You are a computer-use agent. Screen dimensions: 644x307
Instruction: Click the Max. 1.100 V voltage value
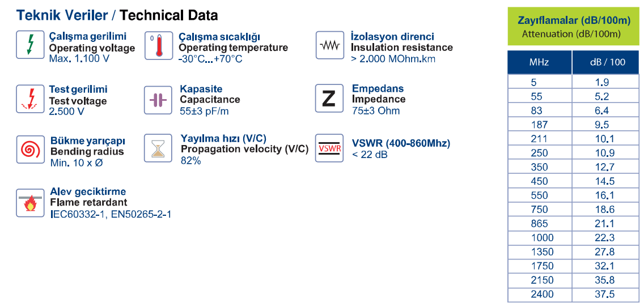(79, 59)
